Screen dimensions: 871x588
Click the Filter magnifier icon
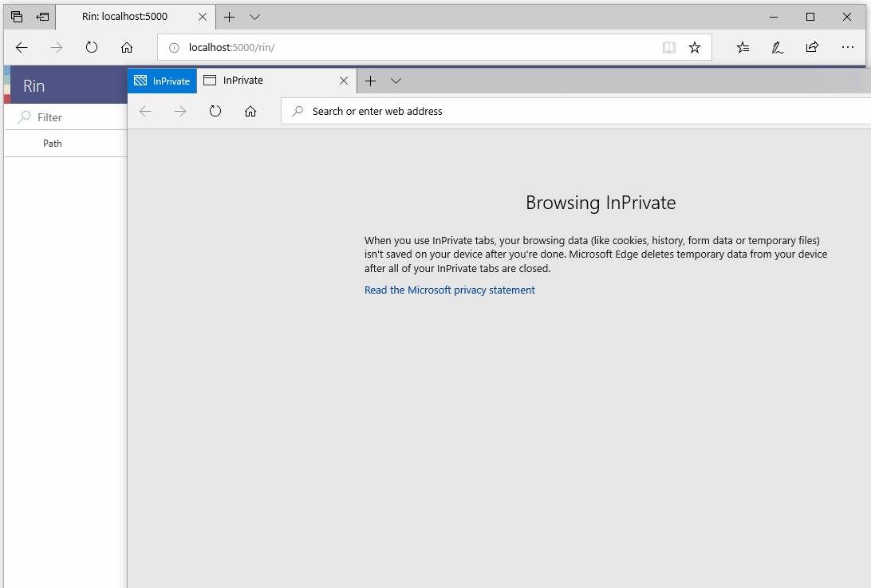point(24,116)
